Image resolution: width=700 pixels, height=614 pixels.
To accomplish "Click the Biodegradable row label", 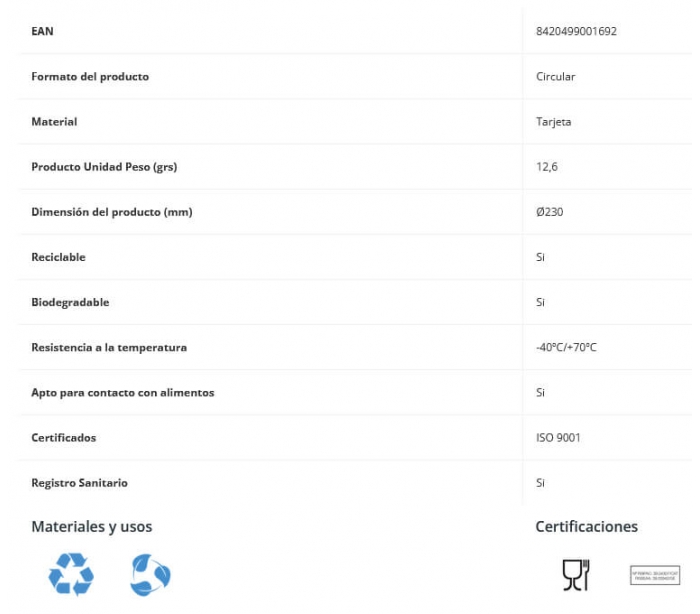I will coord(70,302).
